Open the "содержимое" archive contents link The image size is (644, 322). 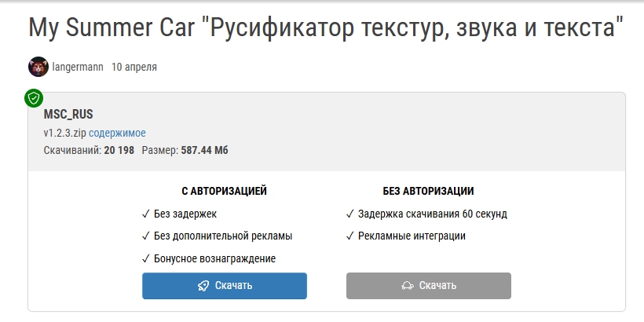[117, 133]
